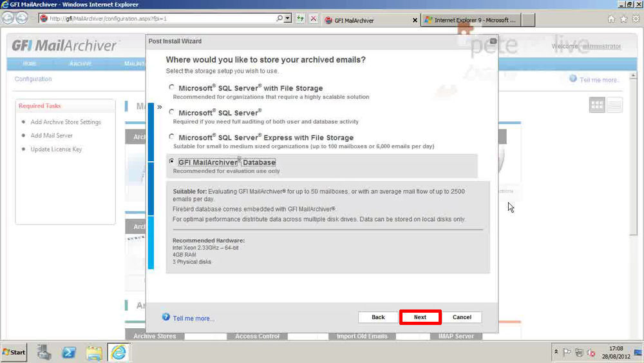This screenshot has height=363, width=644.
Task: Click the browser Stop loading icon
Action: click(314, 19)
